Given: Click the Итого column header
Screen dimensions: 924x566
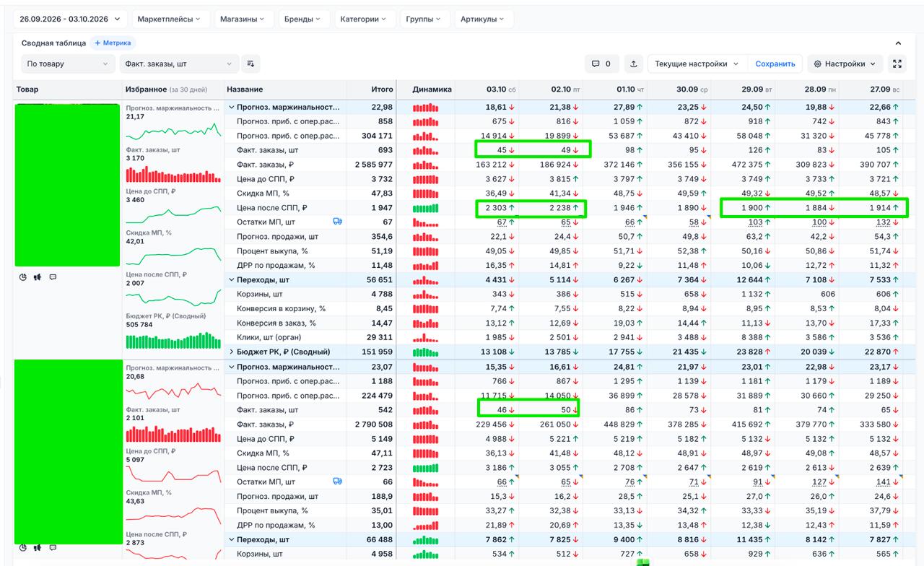Looking at the screenshot, I should tap(382, 90).
